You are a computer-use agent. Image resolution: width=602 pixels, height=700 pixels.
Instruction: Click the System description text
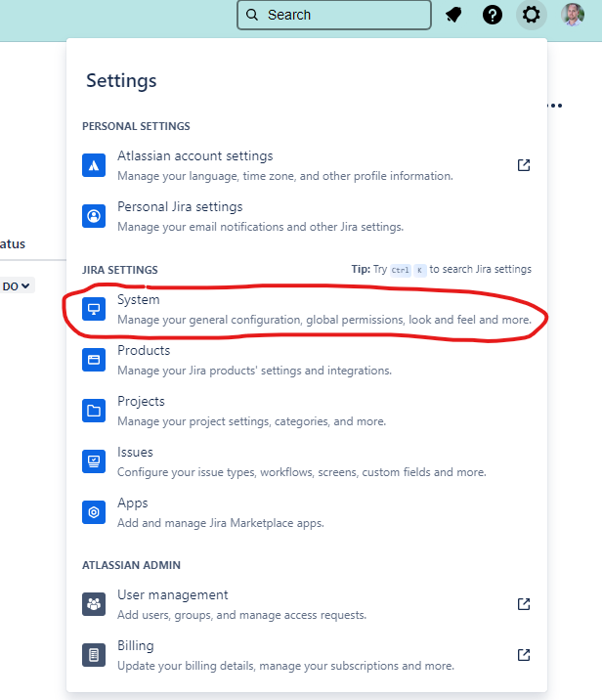pyautogui.click(x=324, y=320)
